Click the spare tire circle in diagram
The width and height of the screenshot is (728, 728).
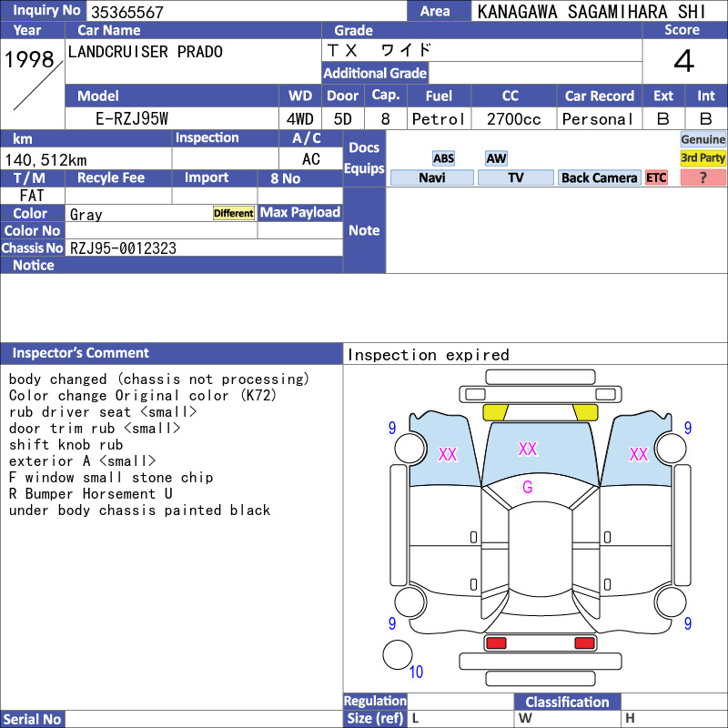click(398, 654)
